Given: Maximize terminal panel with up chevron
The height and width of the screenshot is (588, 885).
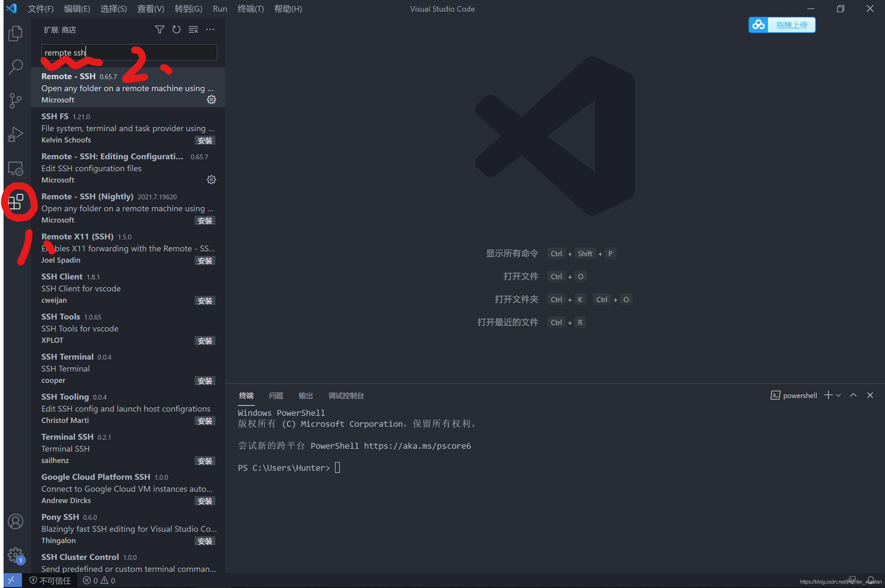Looking at the screenshot, I should pyautogui.click(x=853, y=395).
